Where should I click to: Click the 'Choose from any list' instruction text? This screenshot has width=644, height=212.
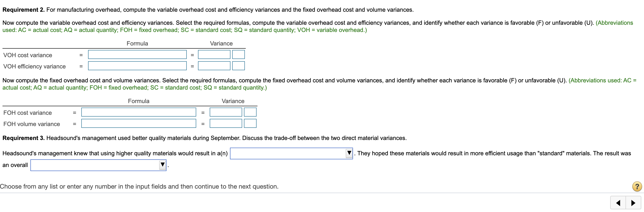139,186
